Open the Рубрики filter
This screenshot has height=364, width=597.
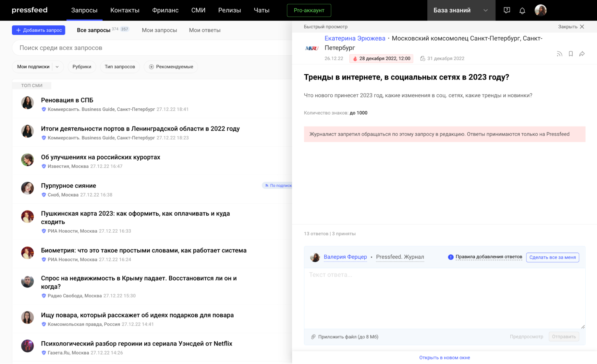point(82,67)
